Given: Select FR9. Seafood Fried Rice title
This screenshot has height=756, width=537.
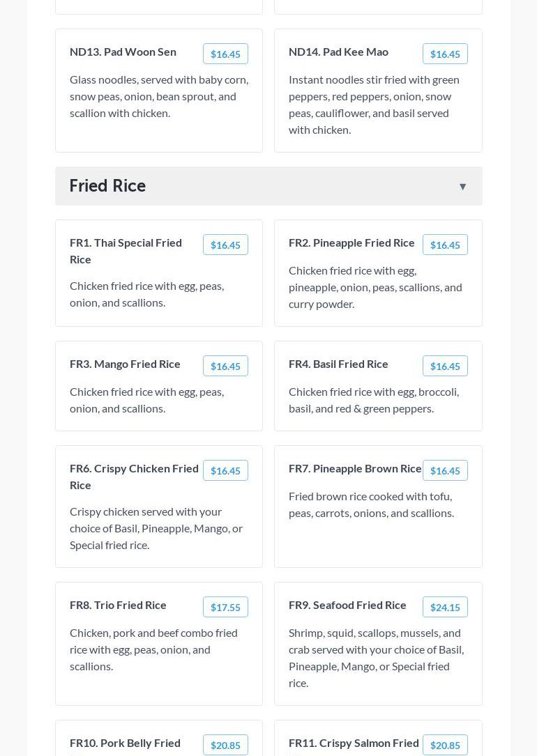Looking at the screenshot, I should pos(347,605).
